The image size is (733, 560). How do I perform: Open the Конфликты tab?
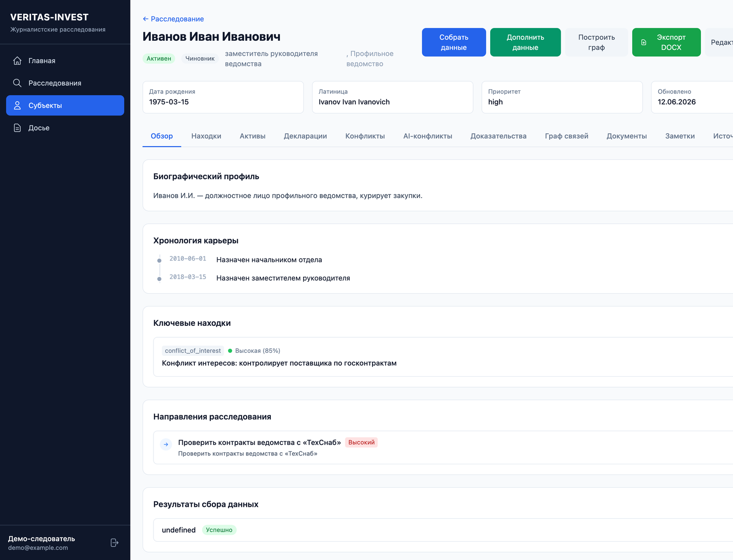click(365, 136)
